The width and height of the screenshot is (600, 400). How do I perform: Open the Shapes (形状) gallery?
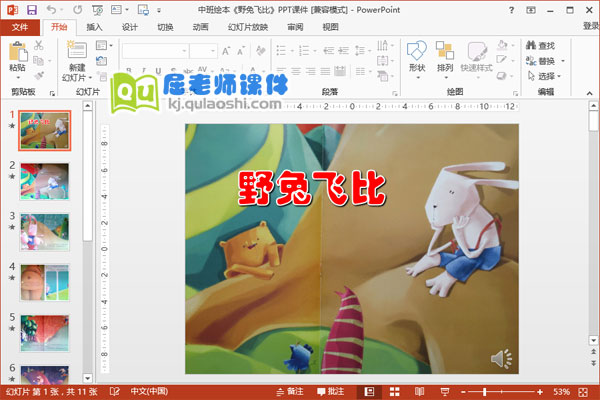417,55
